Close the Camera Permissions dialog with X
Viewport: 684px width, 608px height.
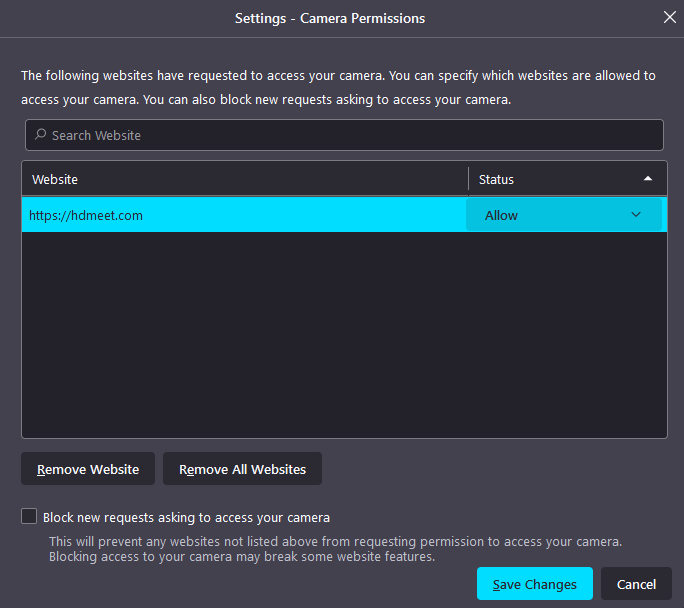(x=670, y=17)
